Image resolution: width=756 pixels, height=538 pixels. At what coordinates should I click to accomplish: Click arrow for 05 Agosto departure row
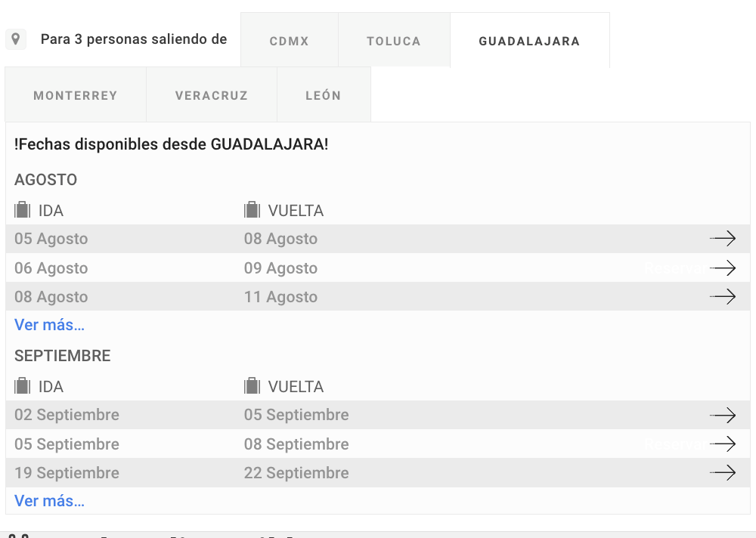tap(722, 238)
